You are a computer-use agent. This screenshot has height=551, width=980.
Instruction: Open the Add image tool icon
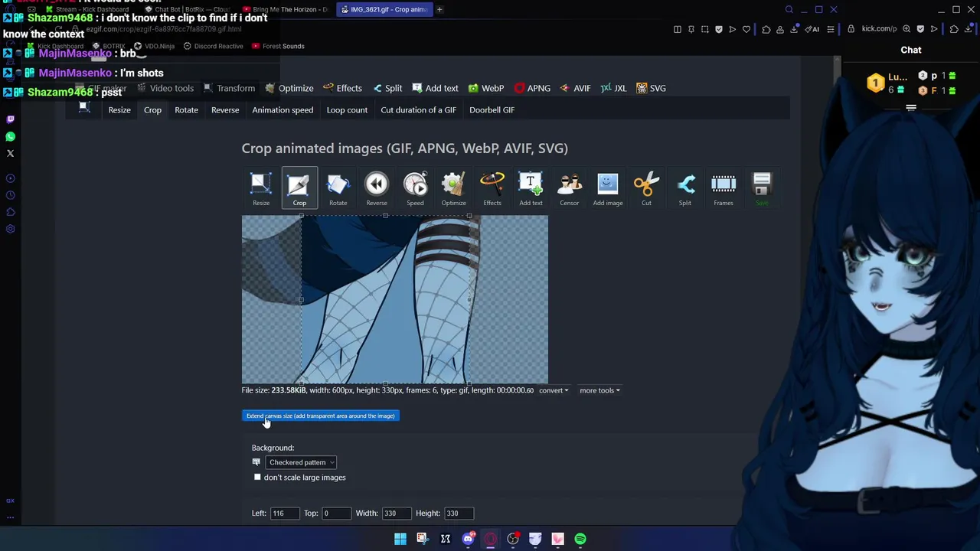pyautogui.click(x=608, y=188)
